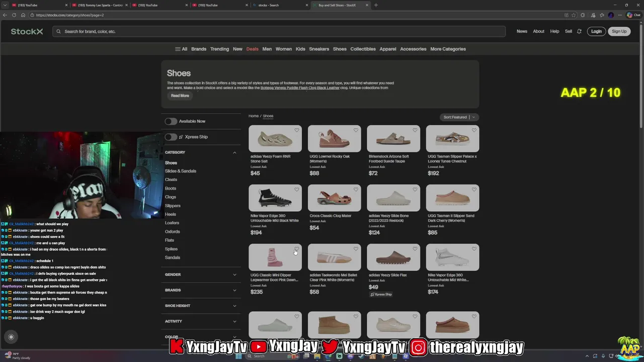
Task: Favorite the UGG Classic Mini Dipper Legwarmer Boot
Action: pos(297,249)
